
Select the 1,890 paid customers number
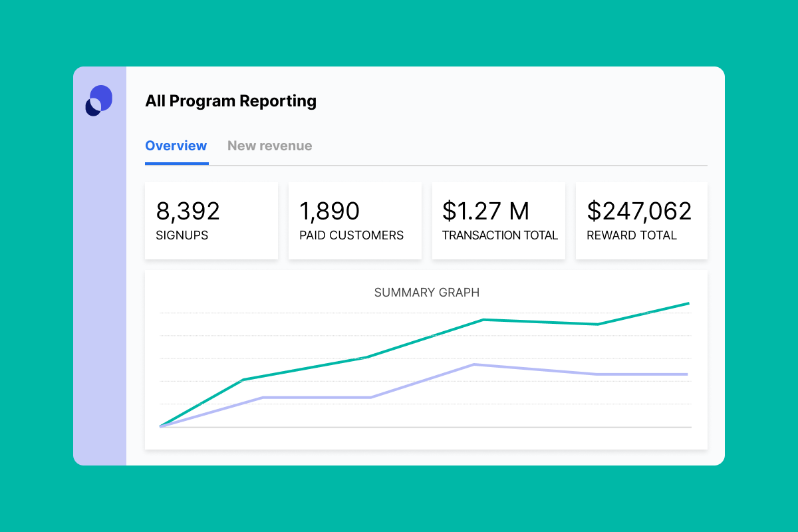tap(329, 211)
